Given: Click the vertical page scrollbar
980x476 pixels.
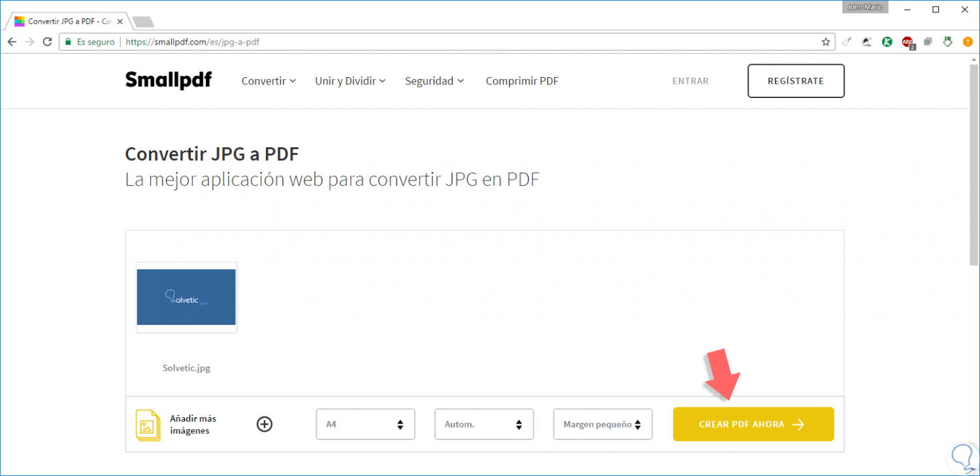Looking at the screenshot, I should pyautogui.click(x=973, y=163).
